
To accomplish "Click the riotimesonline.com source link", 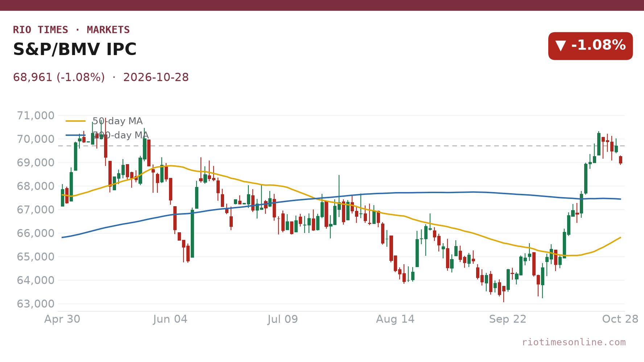I will pyautogui.click(x=574, y=342).
